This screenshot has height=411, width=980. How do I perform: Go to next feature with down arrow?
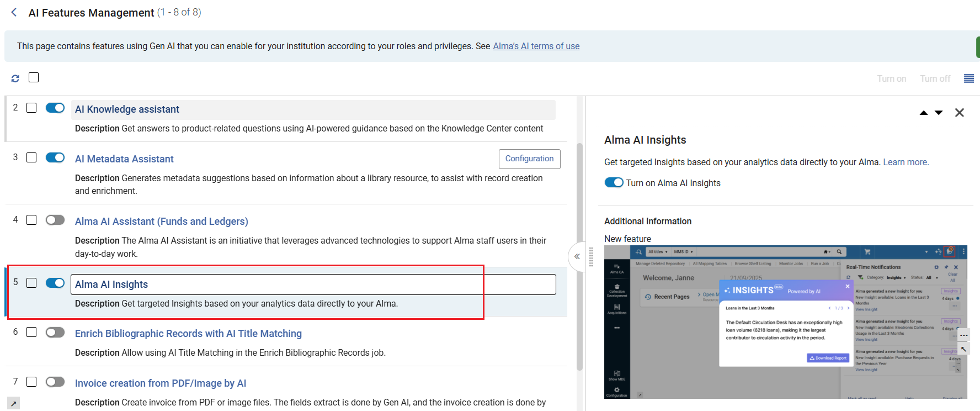[939, 113]
